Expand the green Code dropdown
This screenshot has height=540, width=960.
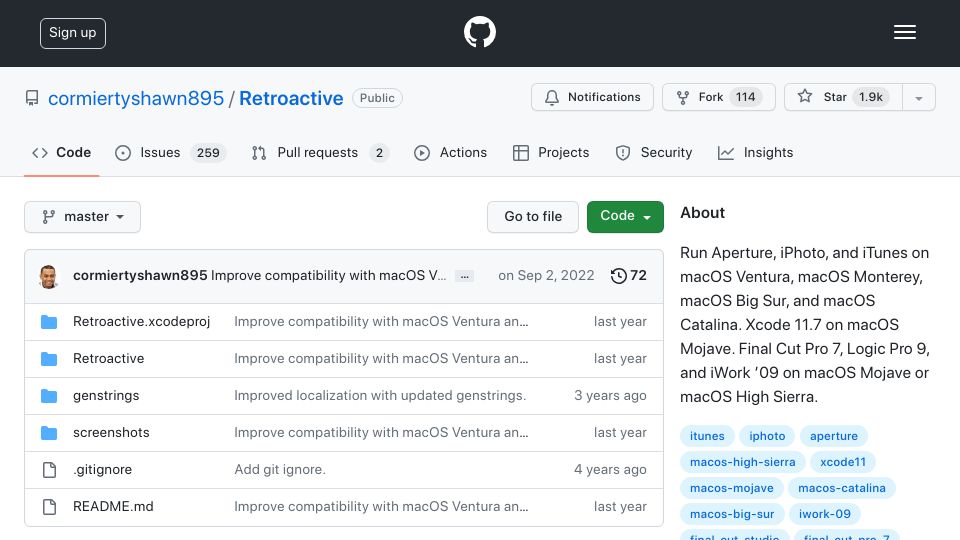click(x=625, y=217)
